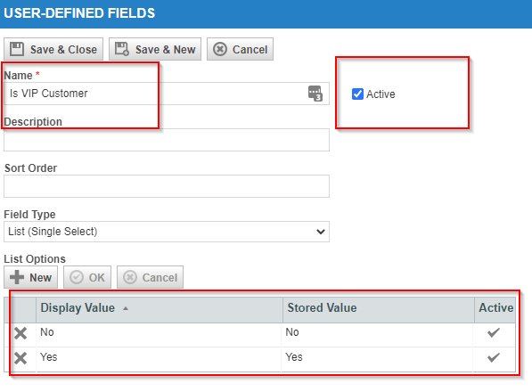Delete the No list option row
The image size is (532, 392).
pyautogui.click(x=20, y=333)
